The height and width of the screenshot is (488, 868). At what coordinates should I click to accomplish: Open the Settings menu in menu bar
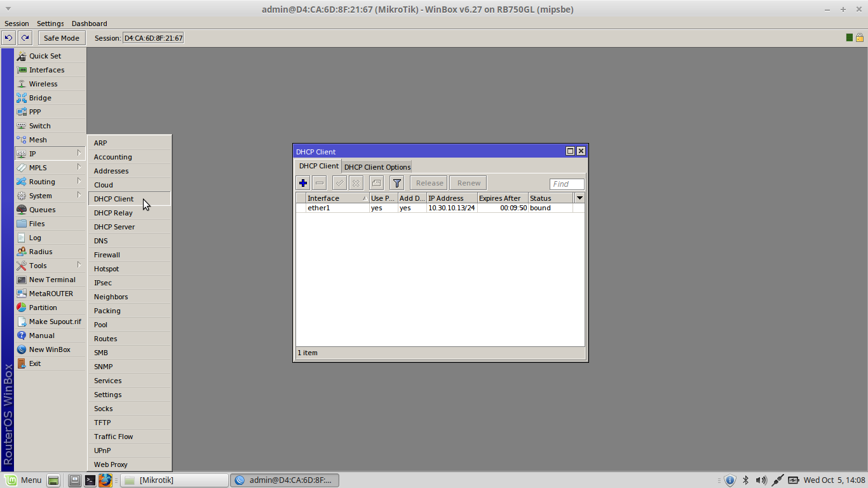point(50,24)
